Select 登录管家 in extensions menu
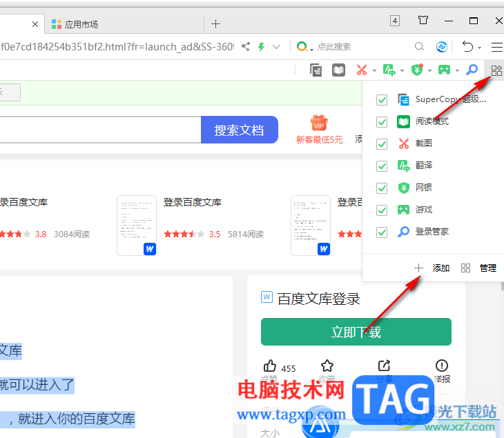This screenshot has height=438, width=504. [432, 232]
